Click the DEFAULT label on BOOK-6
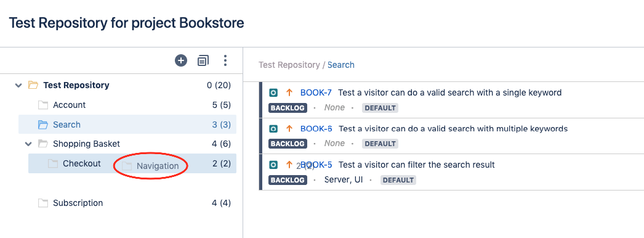 (x=380, y=144)
